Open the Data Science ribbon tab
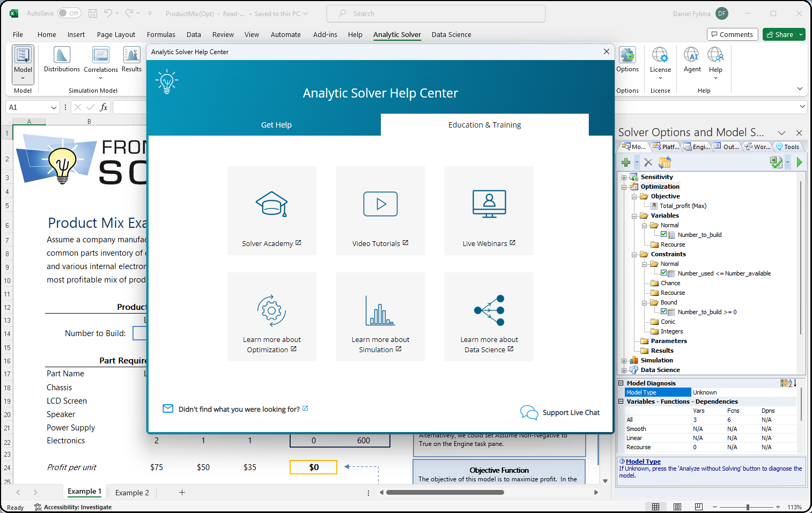 (451, 34)
